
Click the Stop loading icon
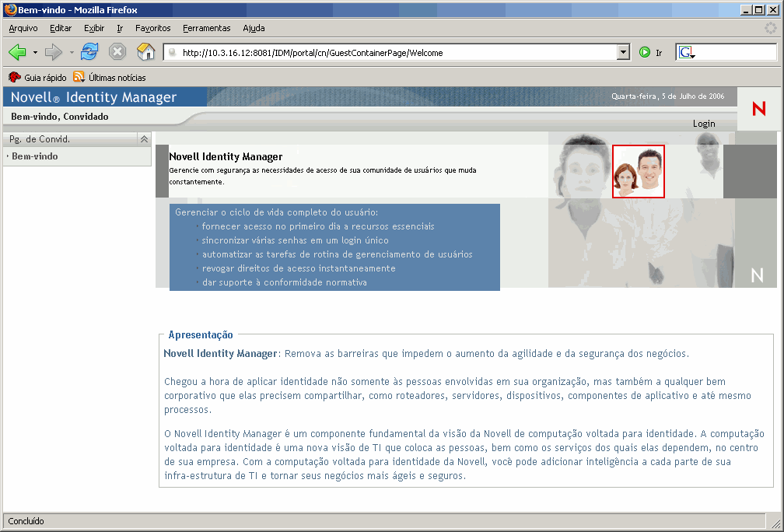coord(117,52)
